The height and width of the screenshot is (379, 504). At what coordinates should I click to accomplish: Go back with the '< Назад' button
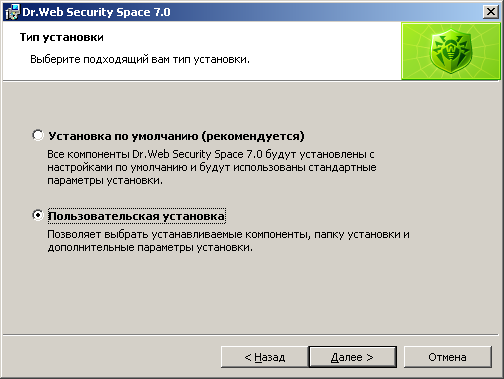[x=264, y=357]
